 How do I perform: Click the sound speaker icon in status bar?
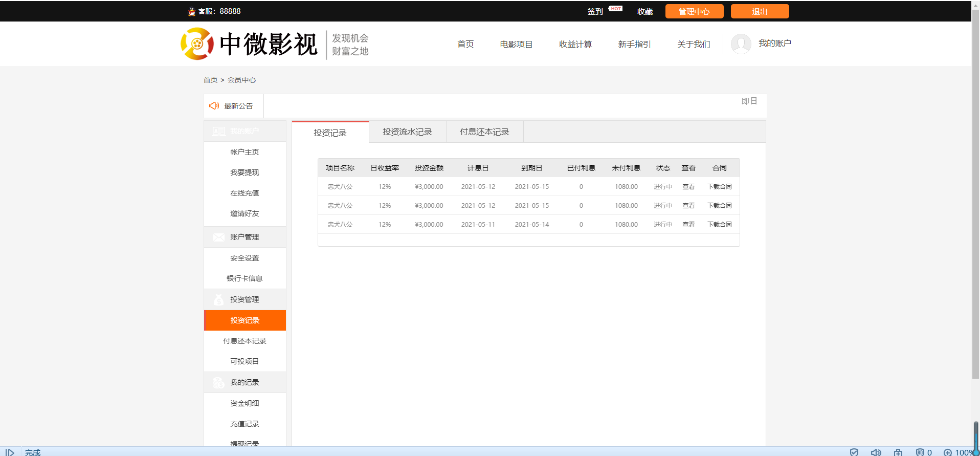point(876,452)
